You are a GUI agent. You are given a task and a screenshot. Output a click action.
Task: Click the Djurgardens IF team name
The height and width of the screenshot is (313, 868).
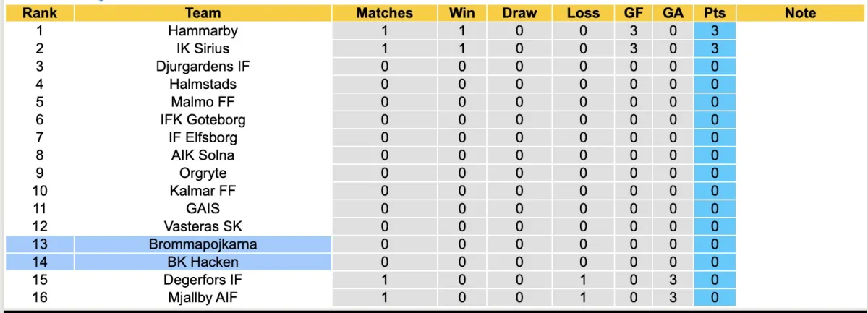[x=203, y=67]
